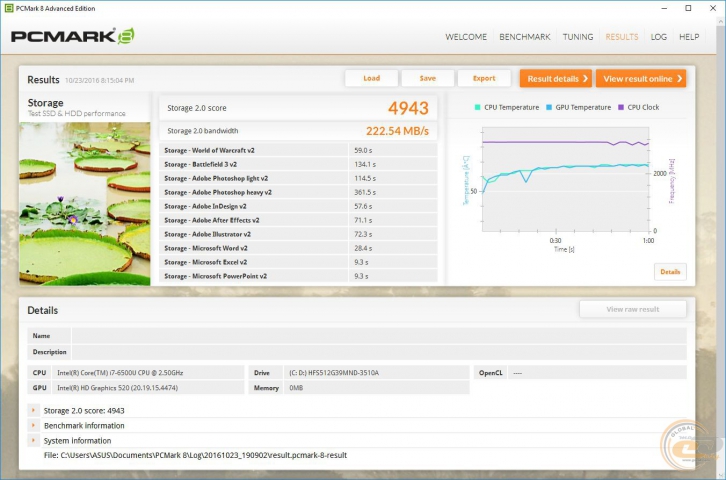Select Adobe Photoshop heavy v2 row
Viewport: 726px width, 480px height.
point(299,192)
